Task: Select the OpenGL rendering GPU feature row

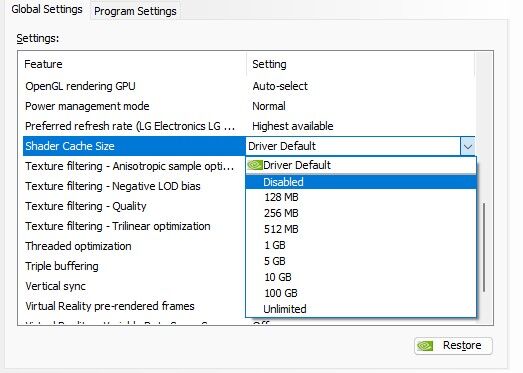Action: tap(249, 86)
